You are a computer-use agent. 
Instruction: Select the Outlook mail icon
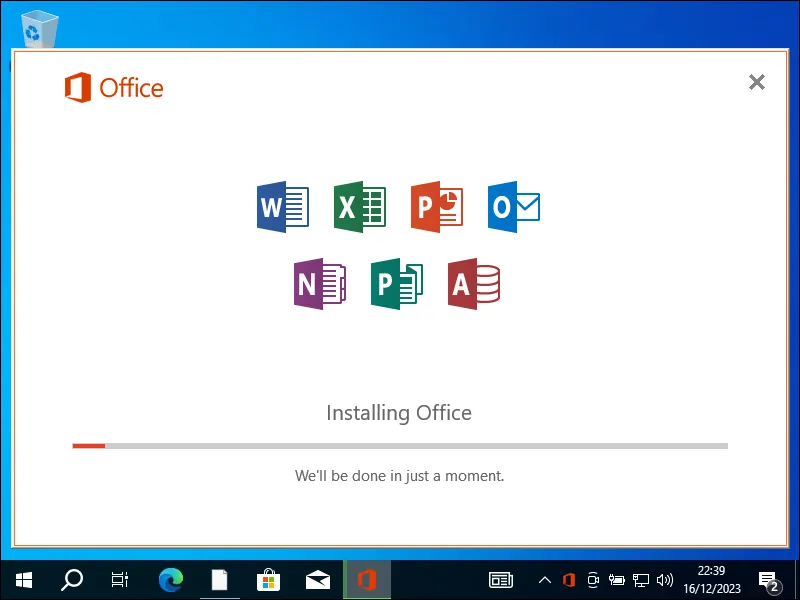[514, 207]
